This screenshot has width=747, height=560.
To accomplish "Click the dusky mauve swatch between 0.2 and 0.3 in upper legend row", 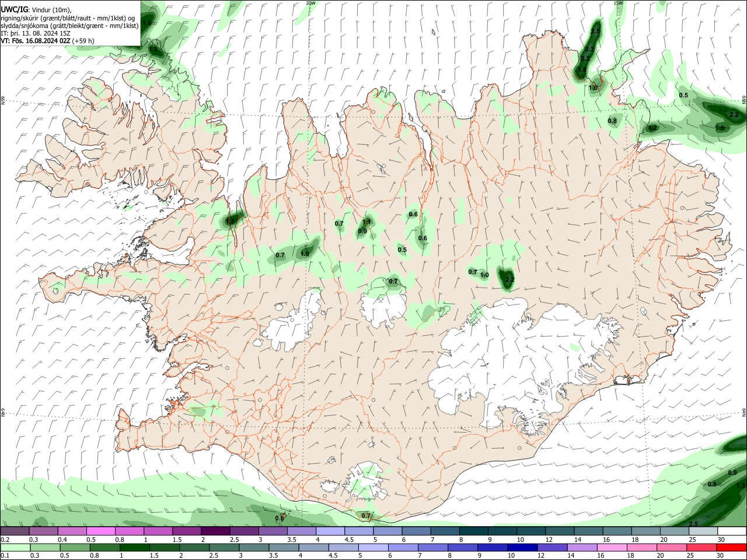I will (x=14, y=531).
